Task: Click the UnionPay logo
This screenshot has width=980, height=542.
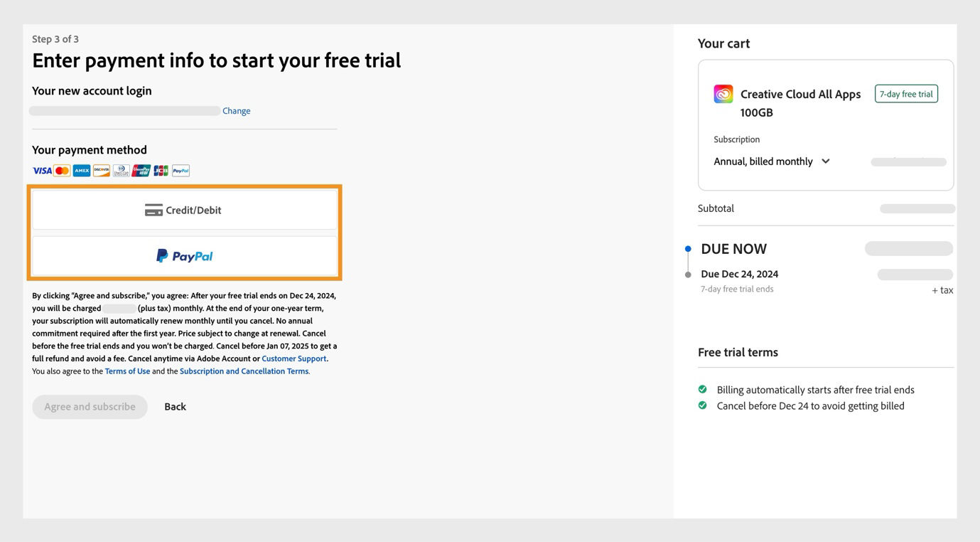Action: pyautogui.click(x=141, y=171)
